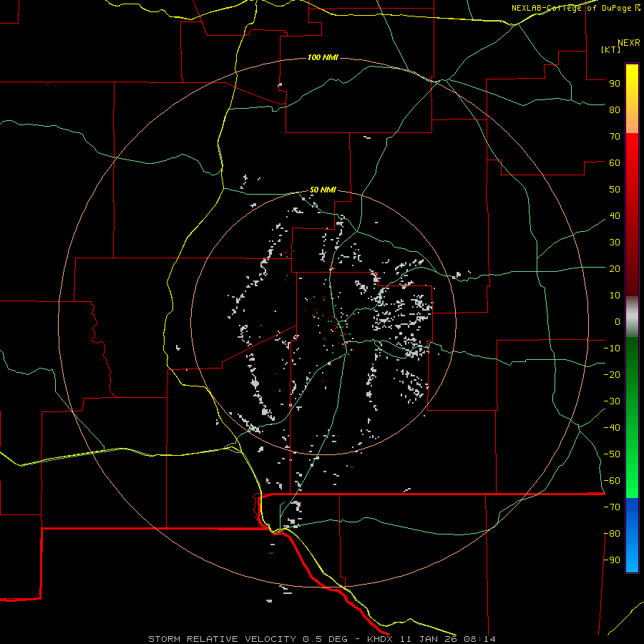Click the NEXR label above the color bar
This screenshot has width=644, height=644.
pyautogui.click(x=629, y=43)
